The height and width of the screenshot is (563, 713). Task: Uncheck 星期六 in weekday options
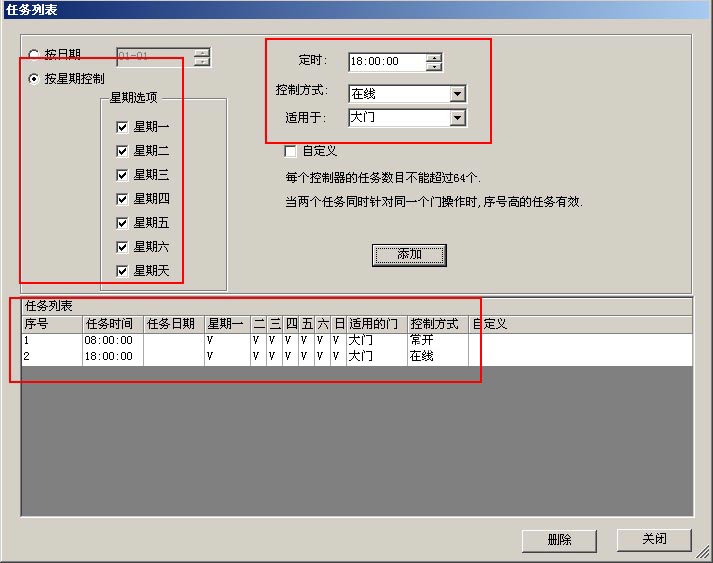coord(122,247)
